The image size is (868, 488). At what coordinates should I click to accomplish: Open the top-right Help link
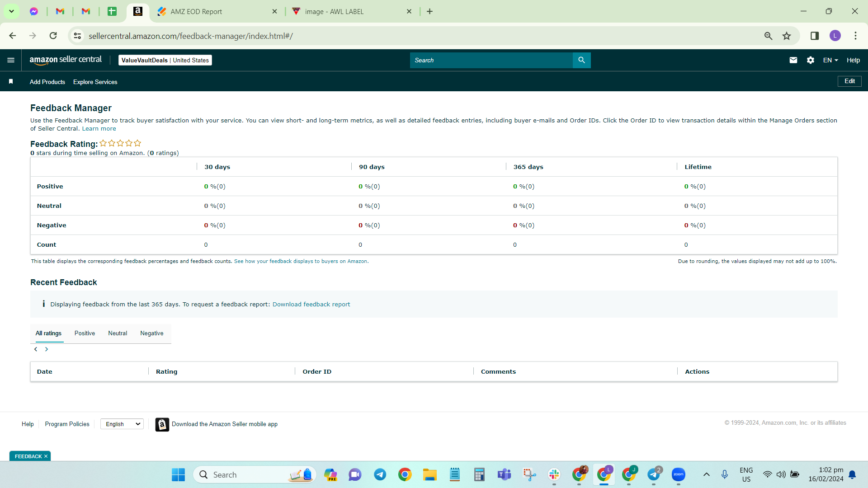click(853, 60)
